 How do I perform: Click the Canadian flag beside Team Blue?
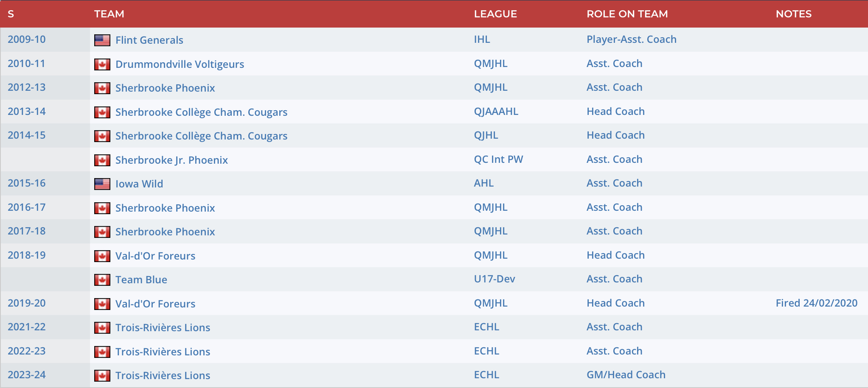click(102, 280)
